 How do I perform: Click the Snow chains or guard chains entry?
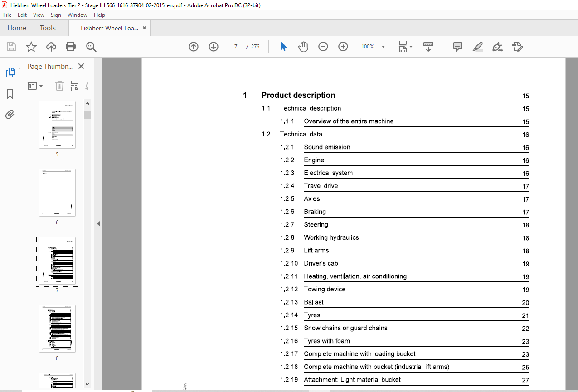(x=346, y=328)
